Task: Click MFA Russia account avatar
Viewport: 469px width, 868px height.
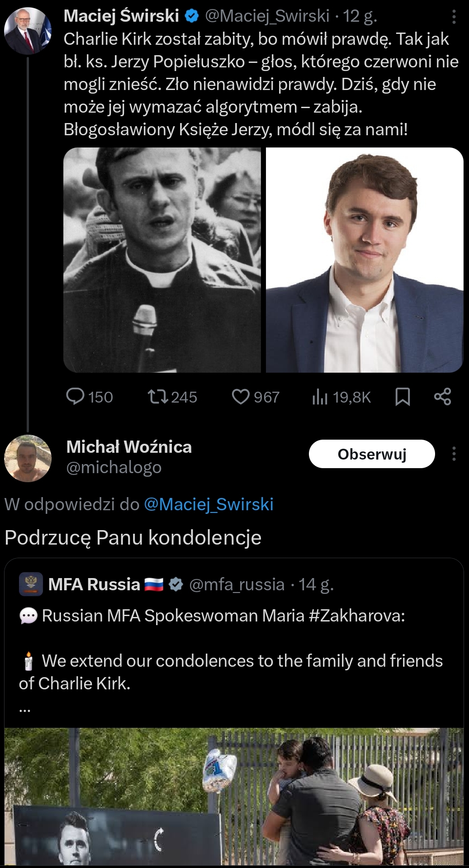Action: (31, 584)
